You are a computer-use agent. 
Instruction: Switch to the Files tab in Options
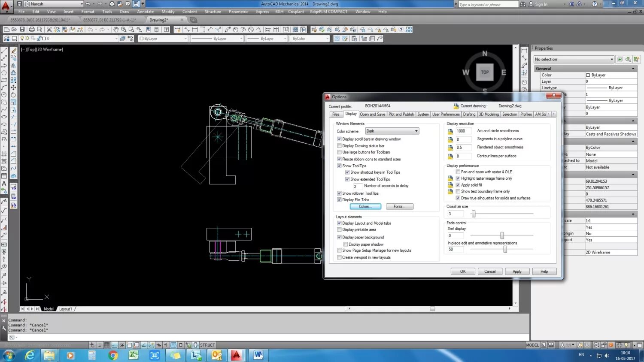click(336, 114)
